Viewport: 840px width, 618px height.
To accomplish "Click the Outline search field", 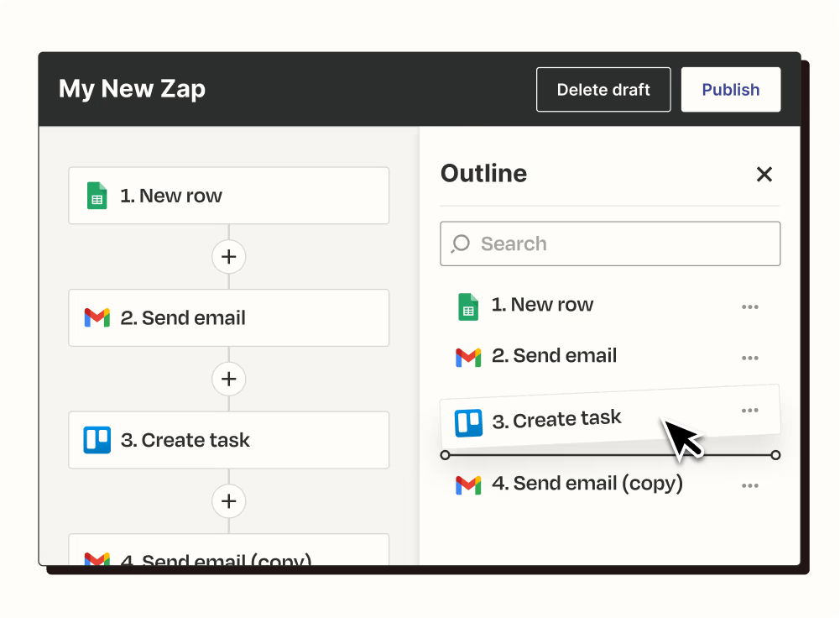I will [x=621, y=244].
